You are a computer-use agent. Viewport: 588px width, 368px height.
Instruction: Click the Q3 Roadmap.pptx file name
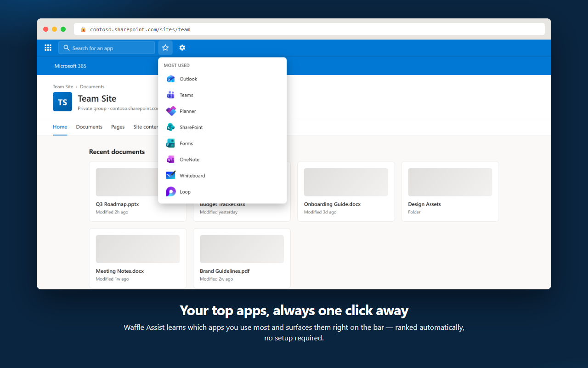[117, 204]
